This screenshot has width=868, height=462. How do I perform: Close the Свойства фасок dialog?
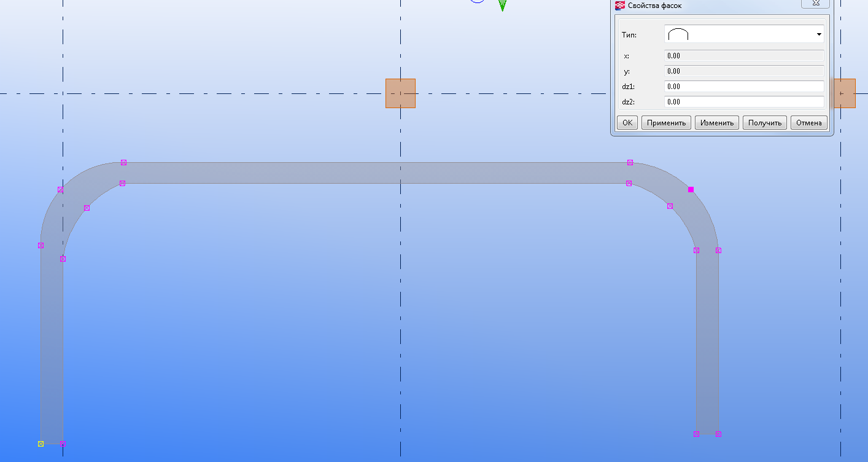click(816, 4)
